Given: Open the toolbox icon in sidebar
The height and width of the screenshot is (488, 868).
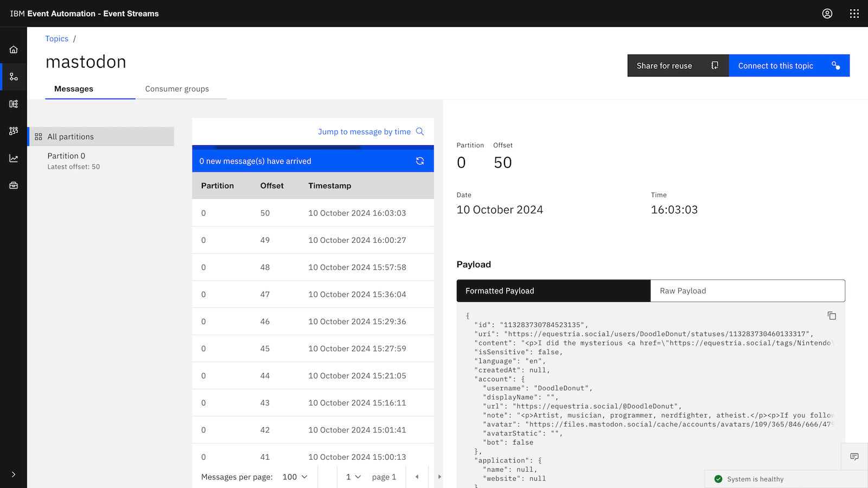Looking at the screenshot, I should click(14, 185).
